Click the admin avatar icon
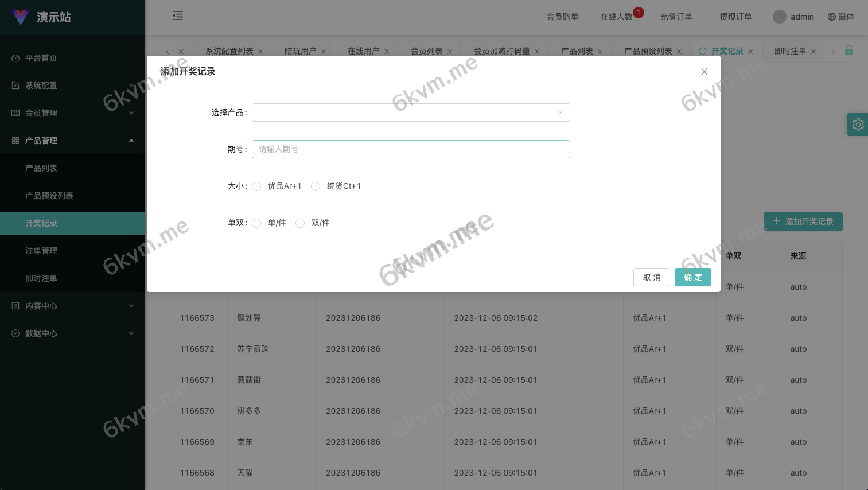This screenshot has width=868, height=490. (x=779, y=17)
